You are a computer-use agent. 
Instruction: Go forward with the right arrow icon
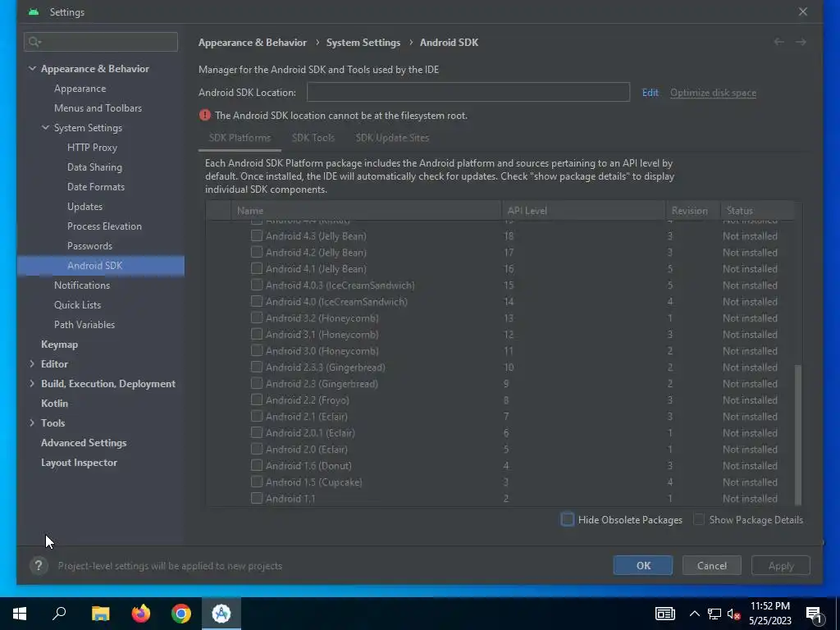pos(801,42)
